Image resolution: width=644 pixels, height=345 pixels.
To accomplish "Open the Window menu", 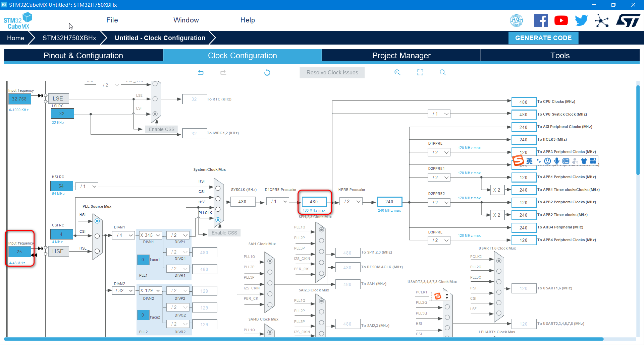I will (186, 20).
